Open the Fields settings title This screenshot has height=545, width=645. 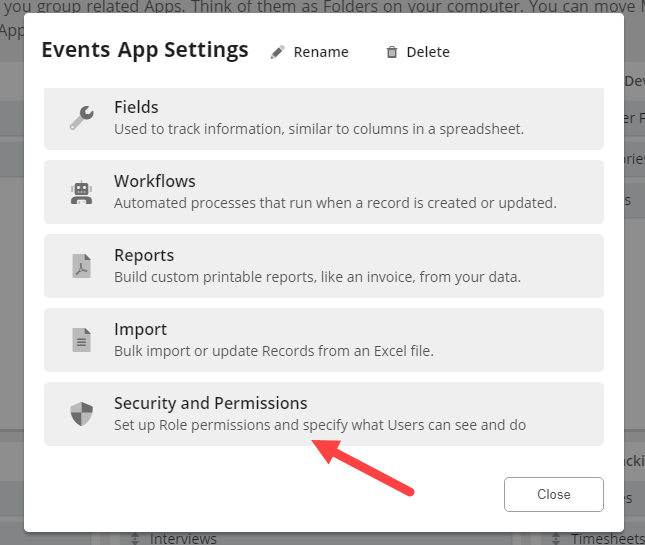point(136,107)
